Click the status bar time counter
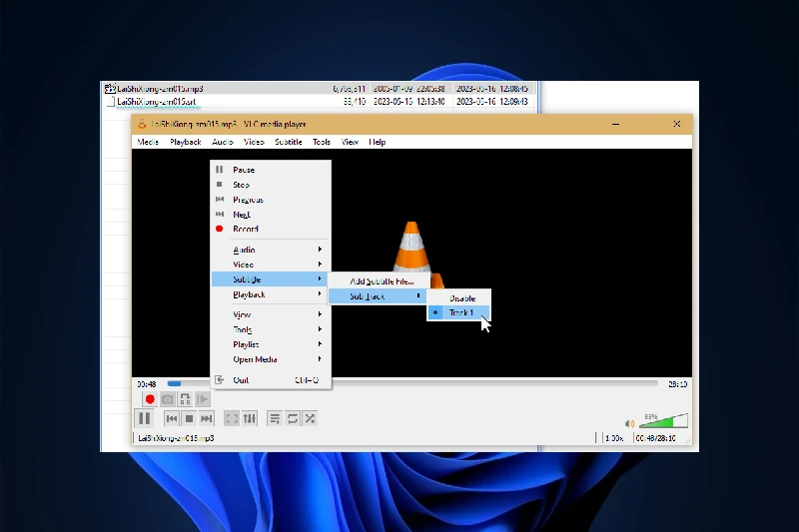Screen dimensions: 799x532 click(x=656, y=438)
